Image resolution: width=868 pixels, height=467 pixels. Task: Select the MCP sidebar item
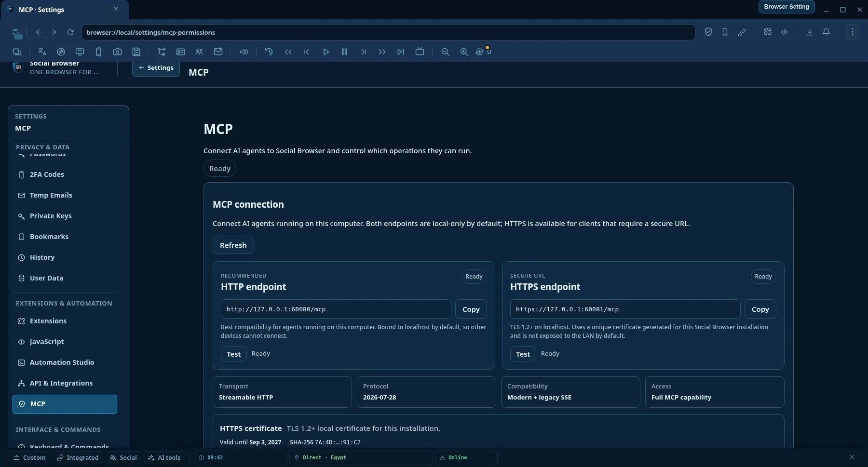pyautogui.click(x=65, y=404)
